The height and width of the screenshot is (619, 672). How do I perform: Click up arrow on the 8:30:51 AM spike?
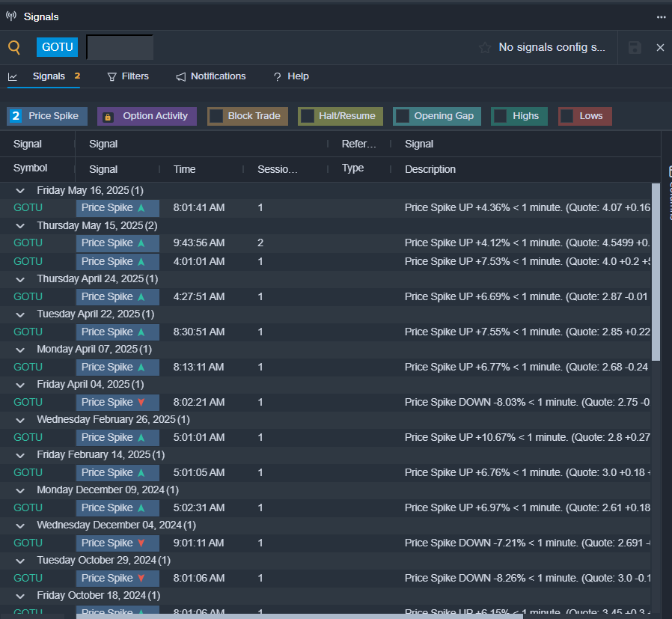[141, 332]
